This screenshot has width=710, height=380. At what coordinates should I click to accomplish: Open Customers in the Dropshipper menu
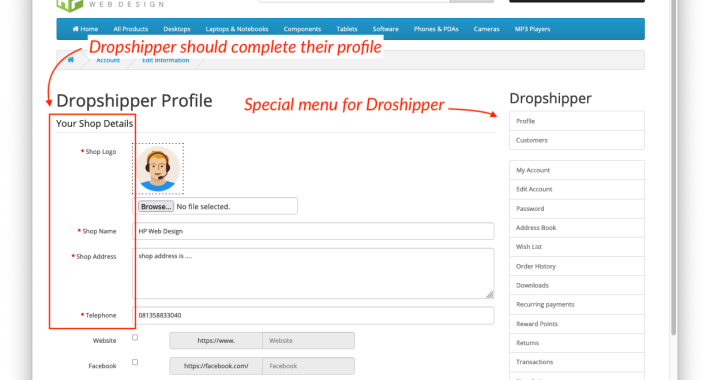[x=577, y=140]
